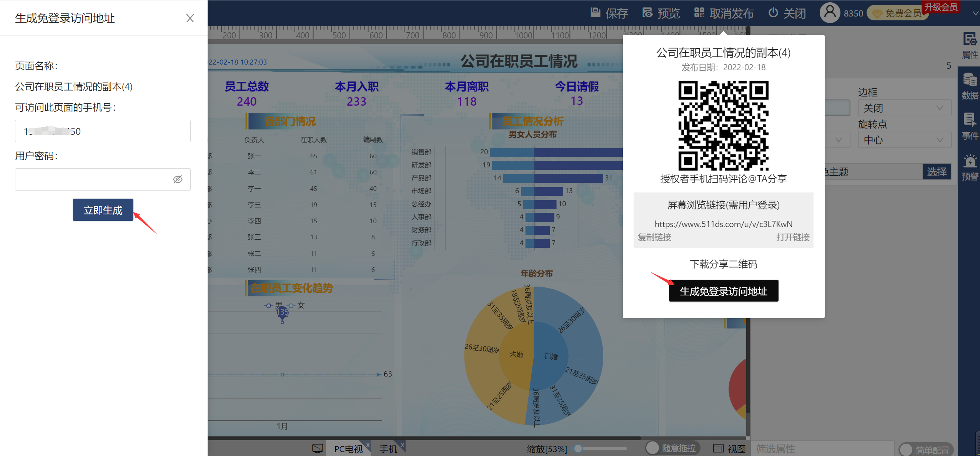
Task: Click 男 legend in trend chart
Action: click(x=274, y=305)
